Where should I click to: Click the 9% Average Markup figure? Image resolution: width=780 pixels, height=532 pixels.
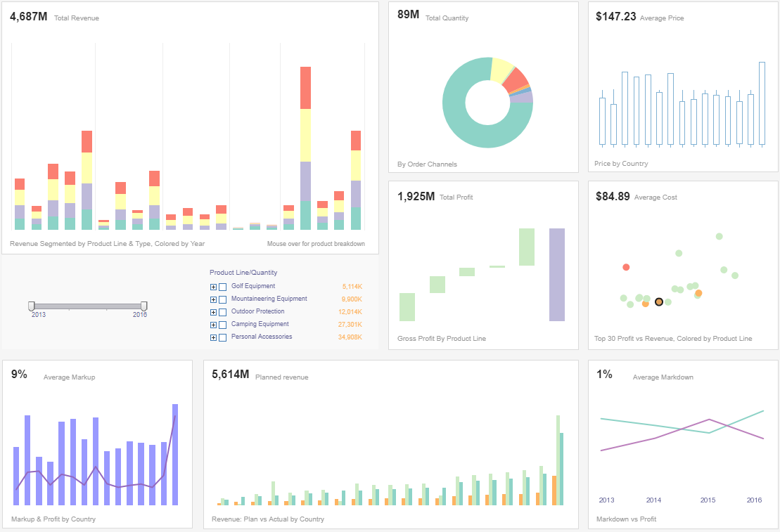pos(19,375)
